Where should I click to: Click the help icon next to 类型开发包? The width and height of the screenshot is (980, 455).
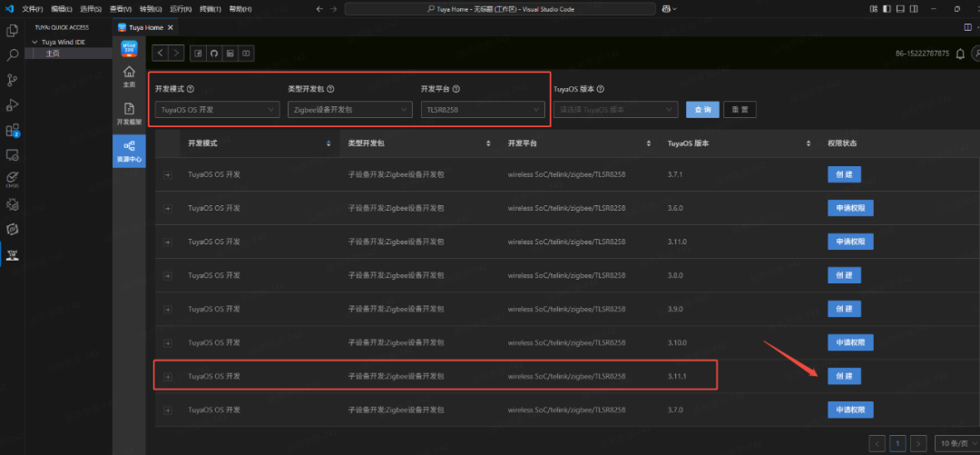coord(330,90)
